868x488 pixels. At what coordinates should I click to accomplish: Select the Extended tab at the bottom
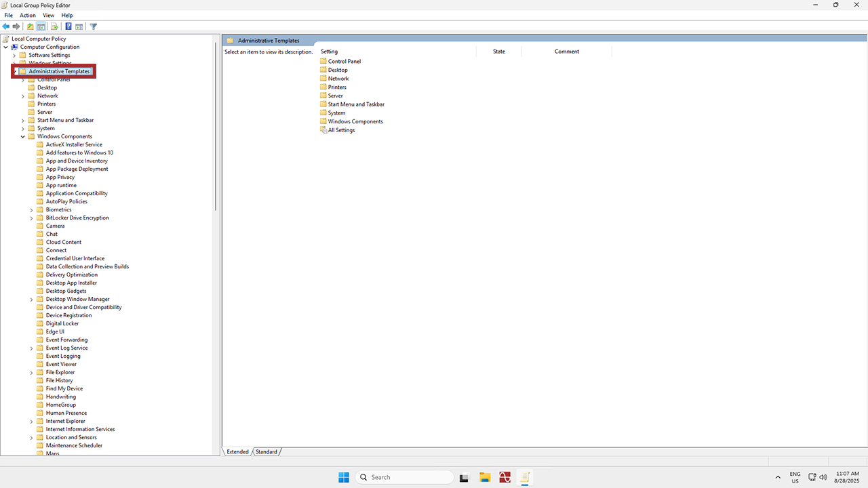pyautogui.click(x=237, y=451)
